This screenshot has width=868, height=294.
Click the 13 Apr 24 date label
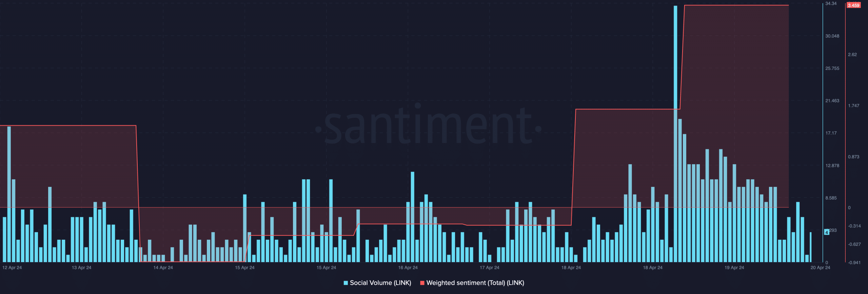click(x=81, y=268)
